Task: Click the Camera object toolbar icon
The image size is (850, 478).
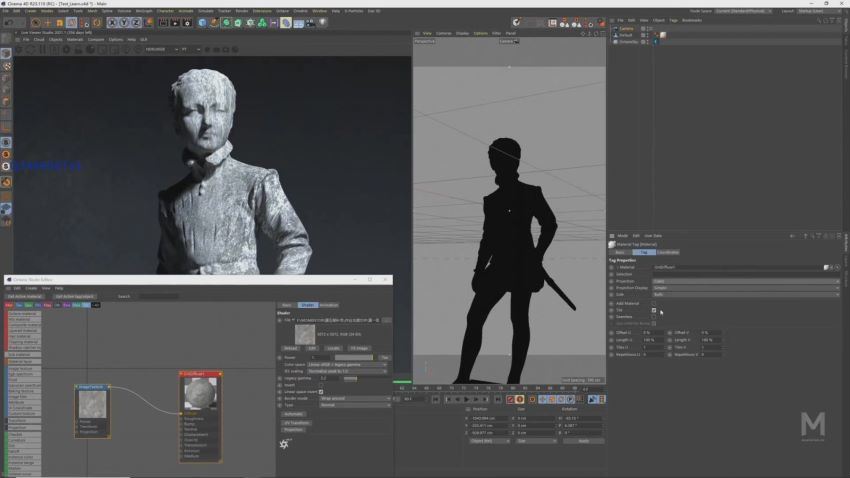Action: [310, 23]
